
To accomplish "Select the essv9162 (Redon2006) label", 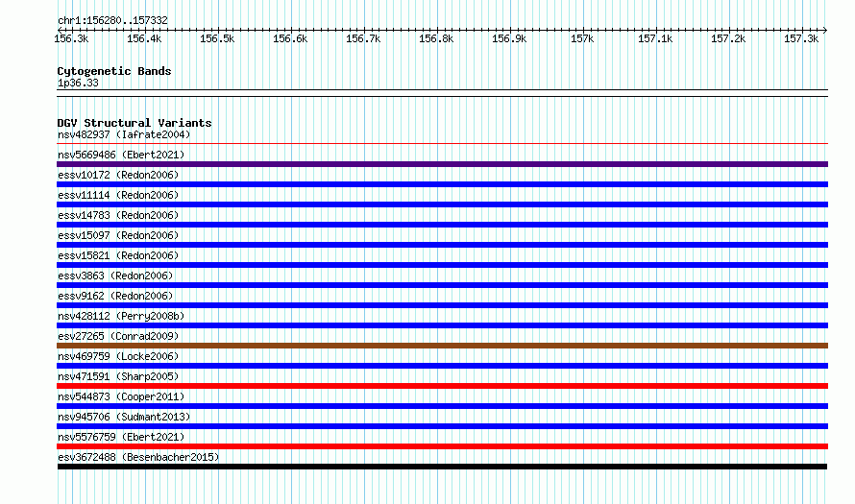I will (115, 296).
